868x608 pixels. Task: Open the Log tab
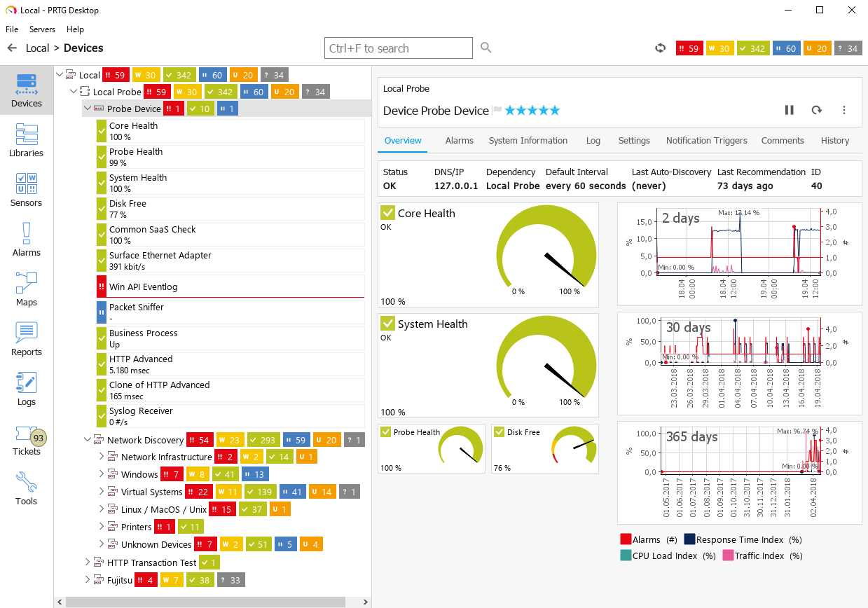593,140
